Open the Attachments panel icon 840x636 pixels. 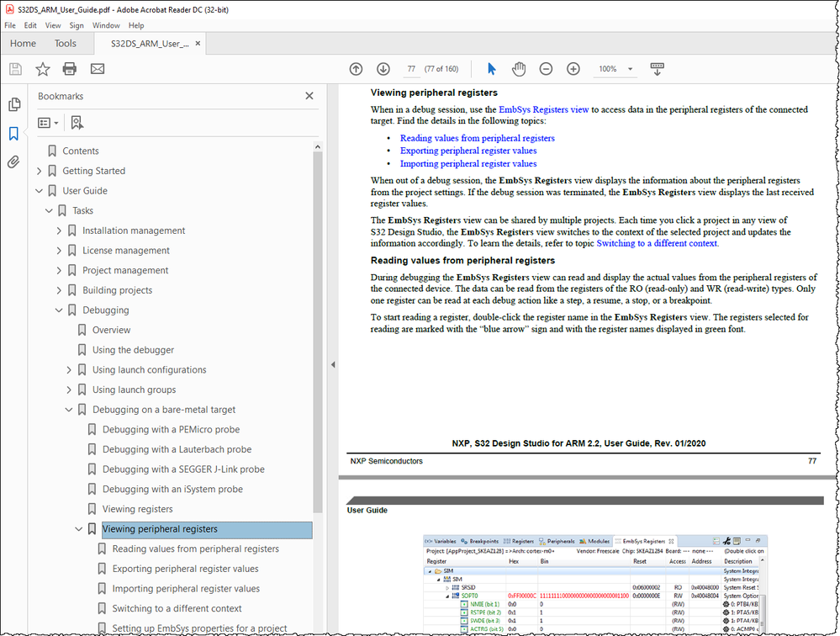[14, 162]
